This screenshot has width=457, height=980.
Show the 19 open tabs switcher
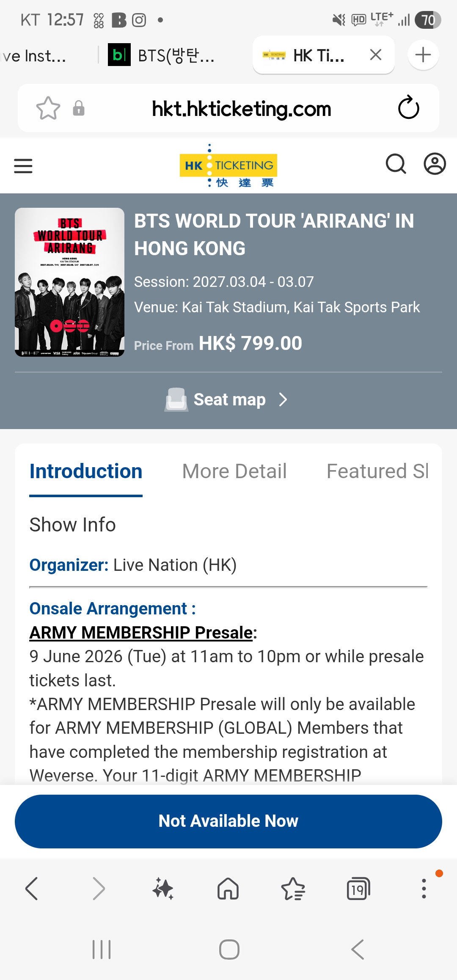[x=358, y=889]
